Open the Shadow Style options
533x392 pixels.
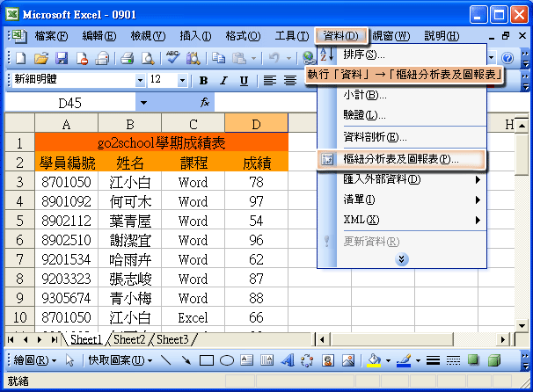[473, 359]
